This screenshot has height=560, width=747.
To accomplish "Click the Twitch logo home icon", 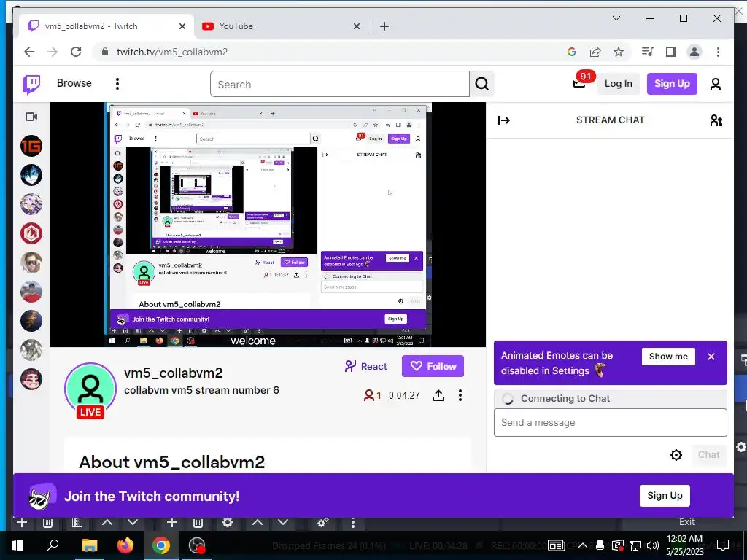I will point(31,85).
